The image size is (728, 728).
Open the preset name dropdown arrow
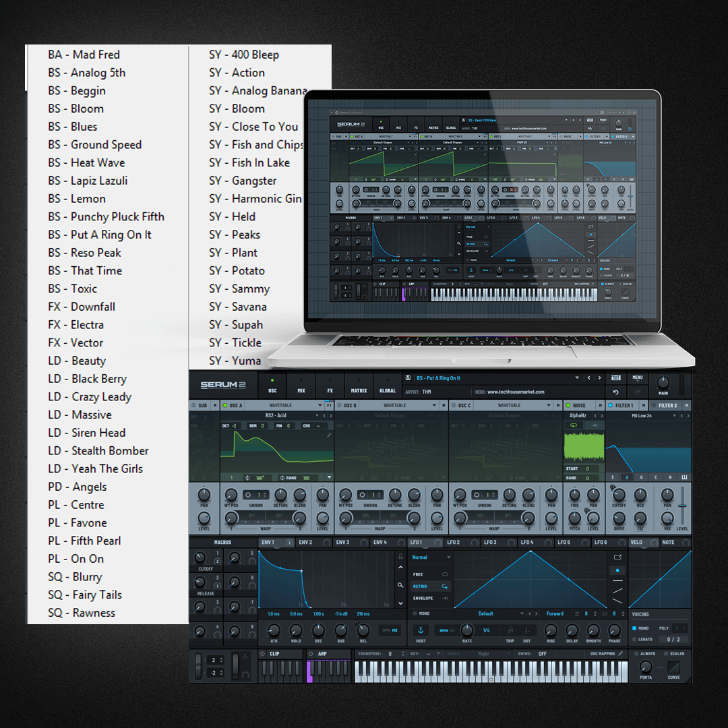pyautogui.click(x=577, y=378)
